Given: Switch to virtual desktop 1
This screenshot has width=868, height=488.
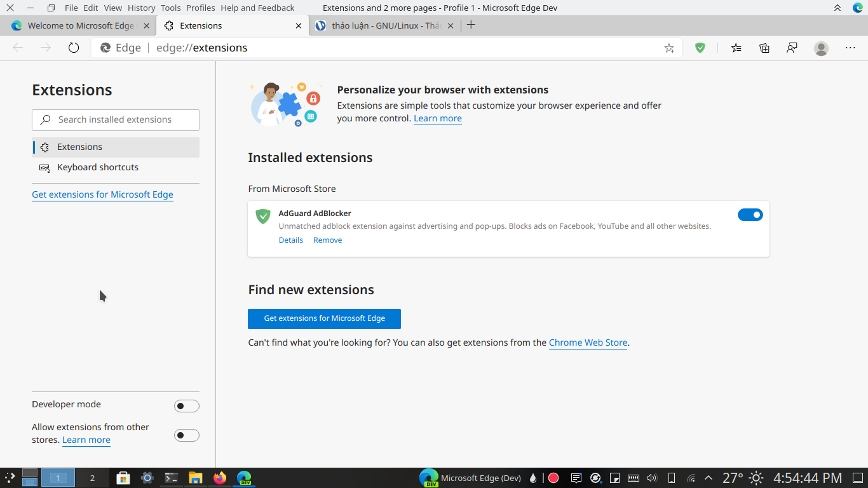Looking at the screenshot, I should click(58, 478).
